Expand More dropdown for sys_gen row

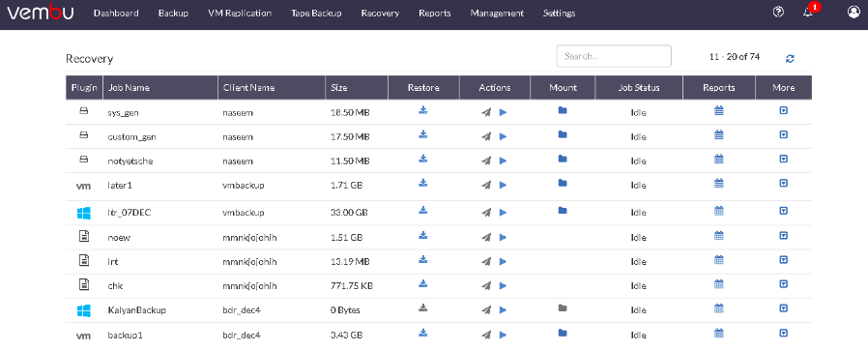coord(783,111)
